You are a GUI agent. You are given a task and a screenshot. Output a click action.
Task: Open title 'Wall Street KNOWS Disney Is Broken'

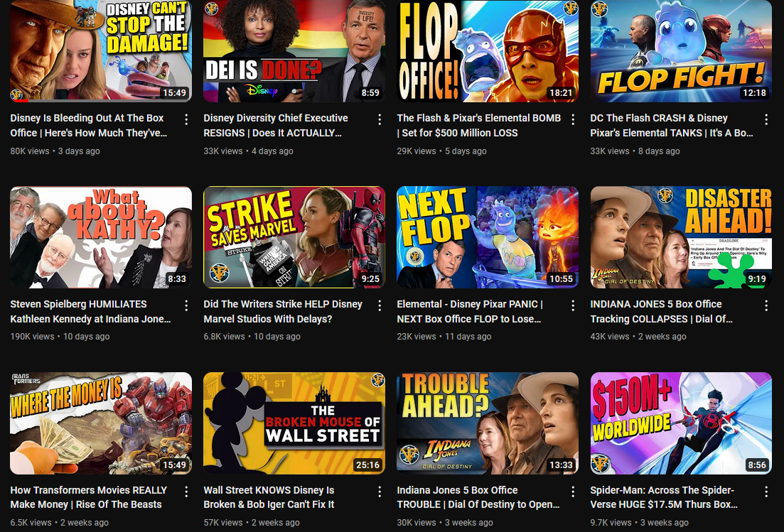[x=269, y=497]
